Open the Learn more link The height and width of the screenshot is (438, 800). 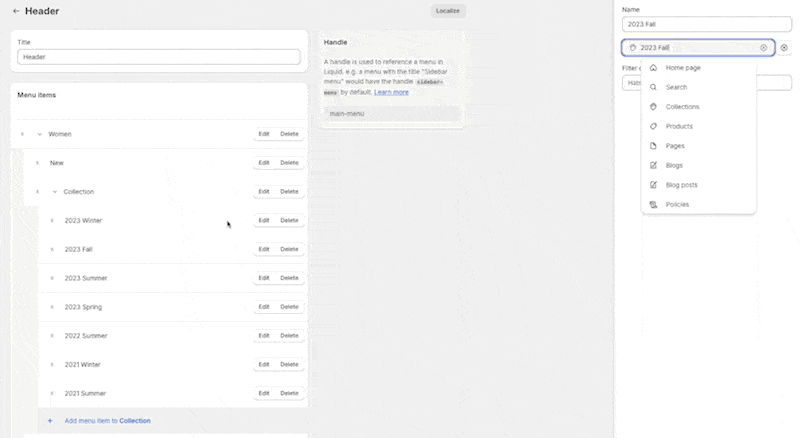(x=391, y=92)
